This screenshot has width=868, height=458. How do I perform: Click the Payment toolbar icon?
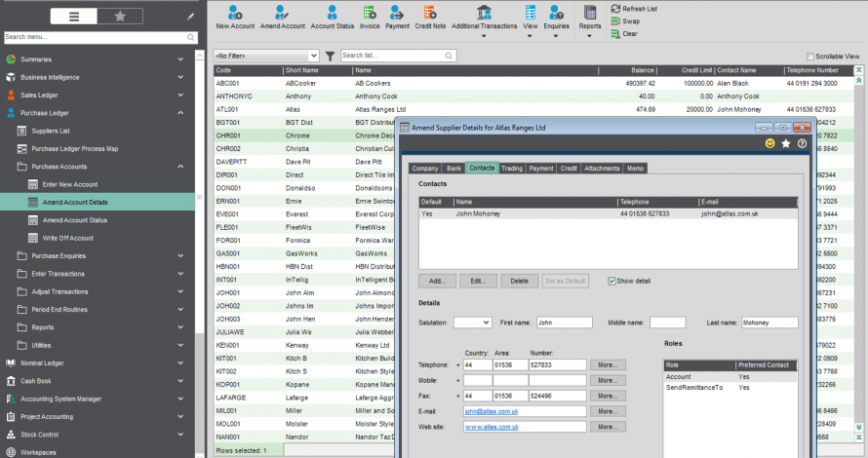pyautogui.click(x=397, y=18)
